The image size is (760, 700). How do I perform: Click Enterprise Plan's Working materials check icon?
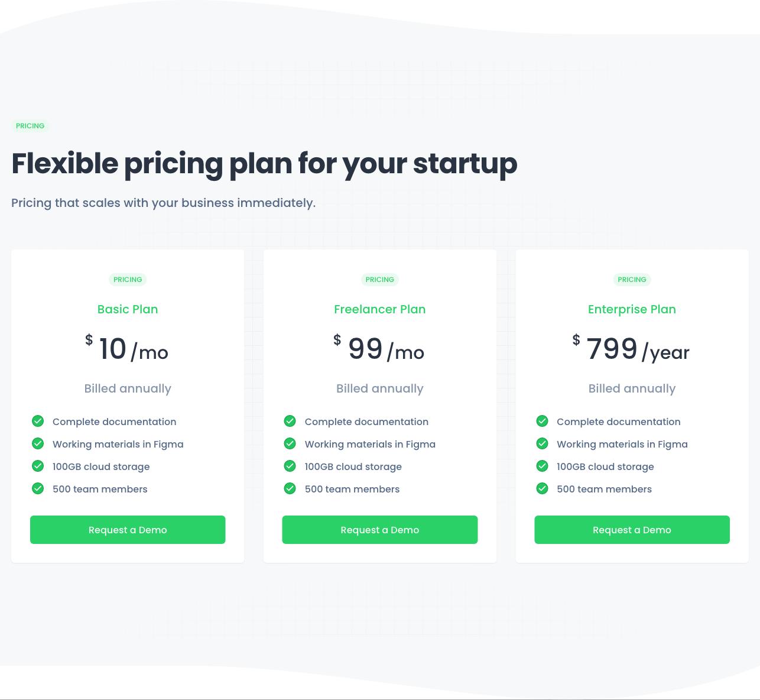point(542,443)
